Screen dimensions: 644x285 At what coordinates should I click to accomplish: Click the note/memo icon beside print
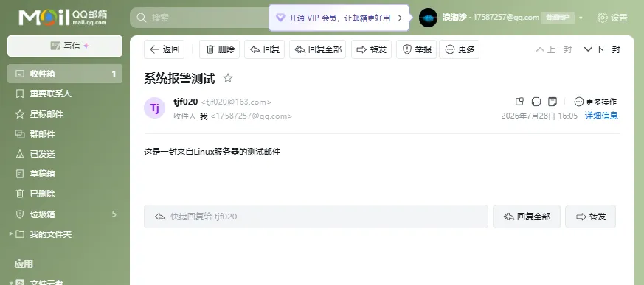[x=553, y=102]
